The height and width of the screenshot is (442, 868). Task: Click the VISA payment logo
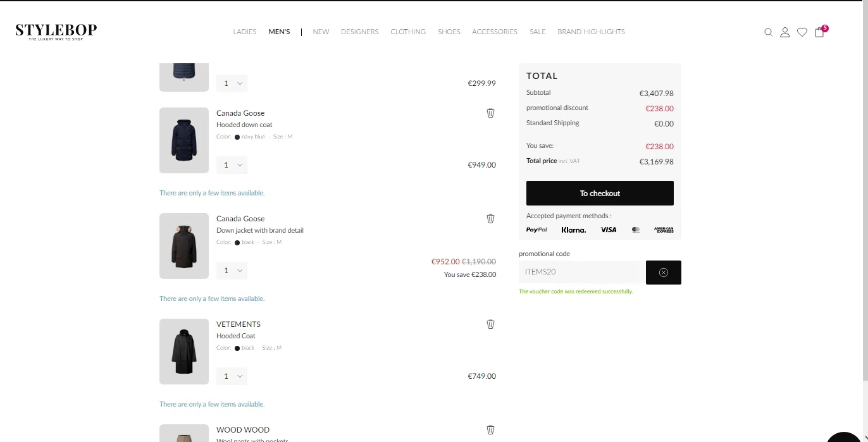click(x=609, y=230)
